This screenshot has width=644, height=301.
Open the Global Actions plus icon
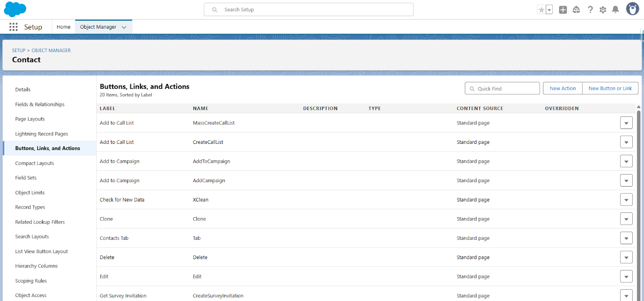click(563, 10)
